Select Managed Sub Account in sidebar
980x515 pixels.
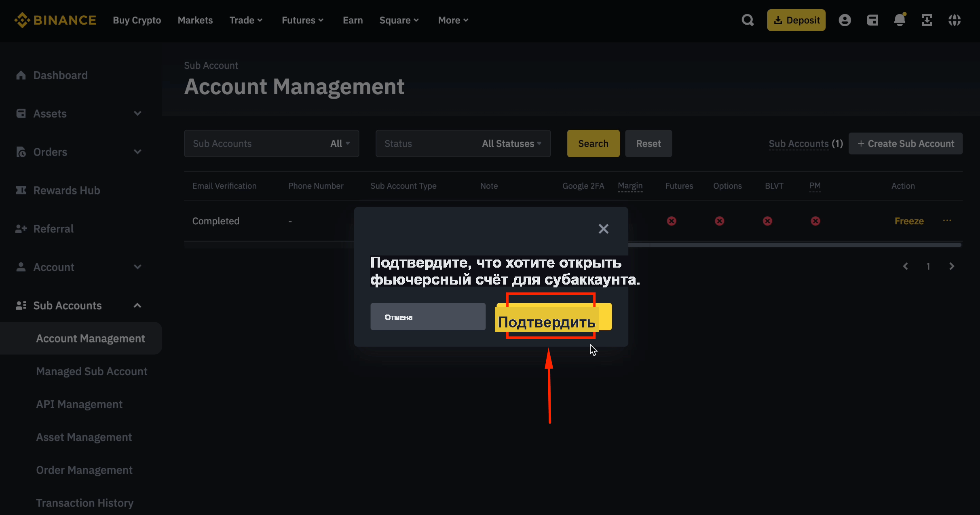click(x=91, y=371)
